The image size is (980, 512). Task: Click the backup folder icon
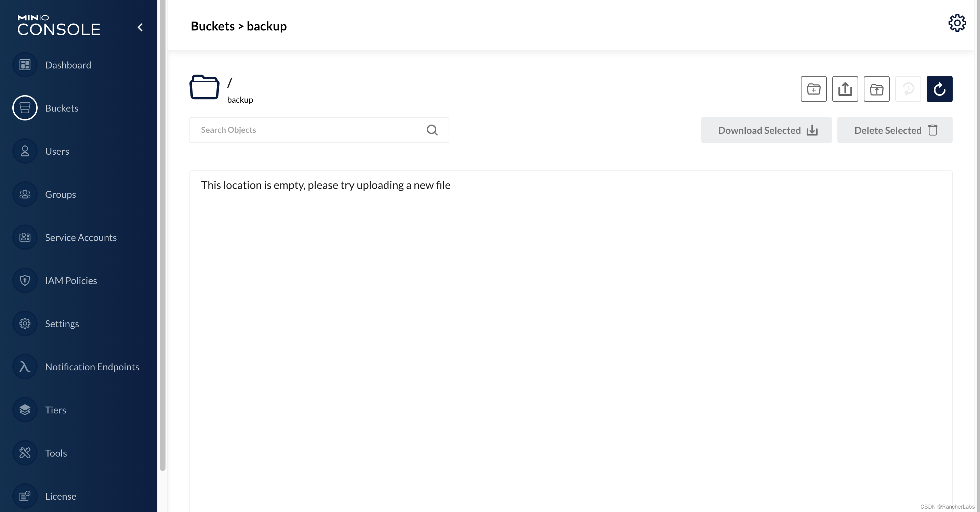[x=204, y=87]
